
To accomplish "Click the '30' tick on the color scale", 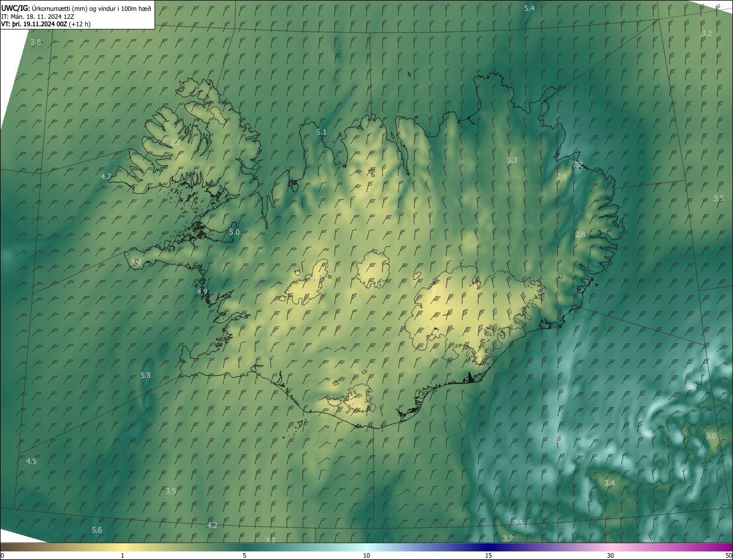I will [610, 555].
